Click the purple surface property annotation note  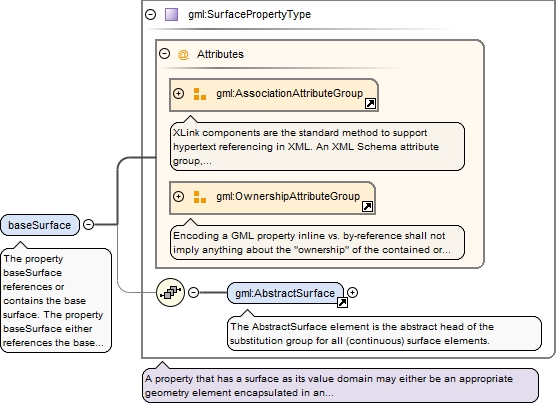click(341, 386)
